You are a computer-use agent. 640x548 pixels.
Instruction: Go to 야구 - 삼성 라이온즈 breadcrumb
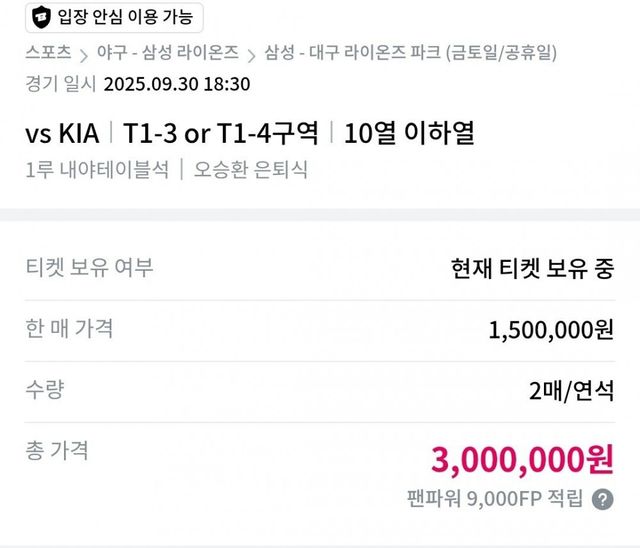(168, 53)
